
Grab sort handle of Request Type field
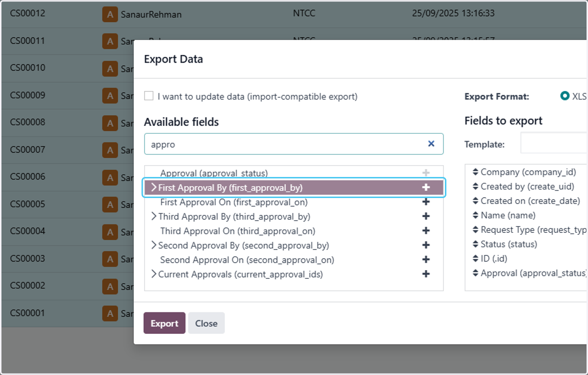click(475, 229)
